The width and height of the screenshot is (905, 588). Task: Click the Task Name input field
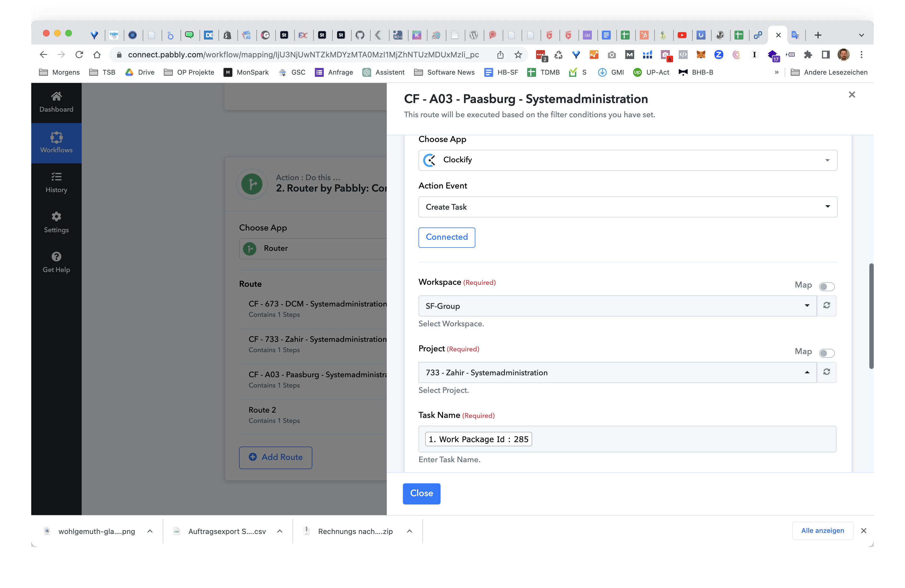pos(627,439)
